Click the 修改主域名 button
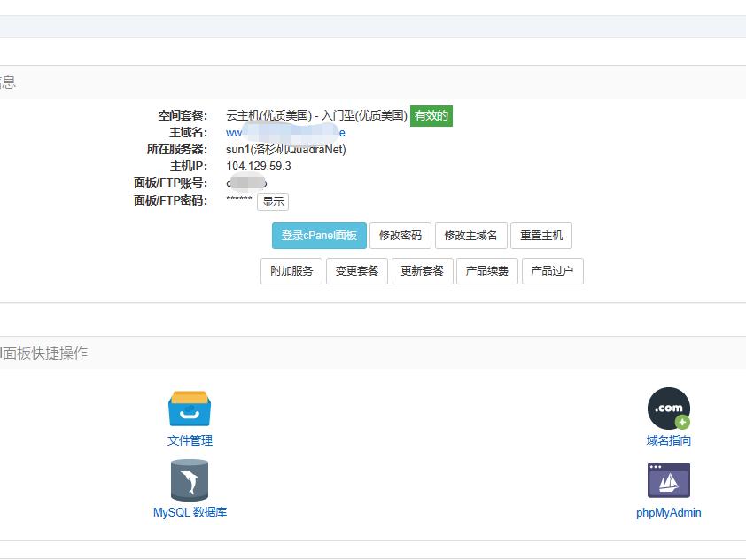 tap(472, 236)
